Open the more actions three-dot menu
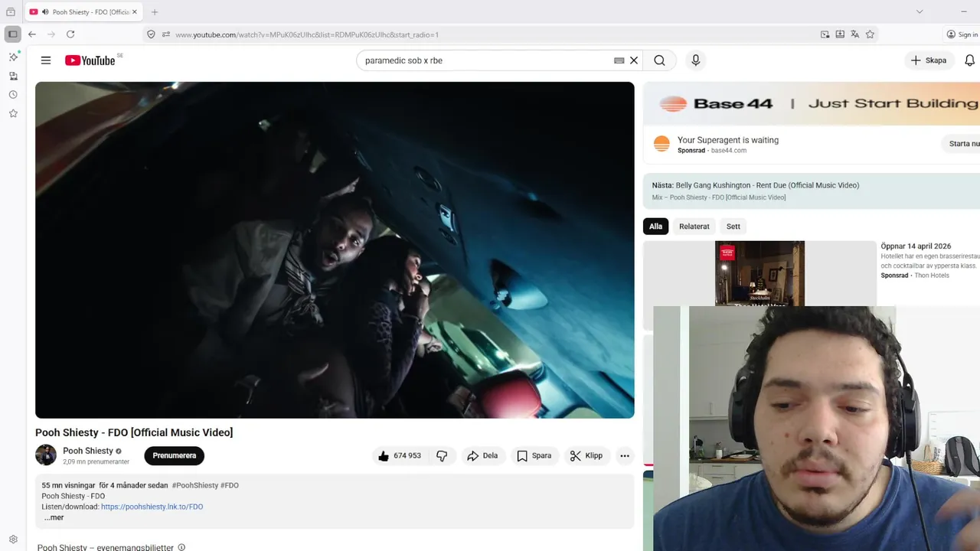Image resolution: width=980 pixels, height=551 pixels. click(x=625, y=455)
